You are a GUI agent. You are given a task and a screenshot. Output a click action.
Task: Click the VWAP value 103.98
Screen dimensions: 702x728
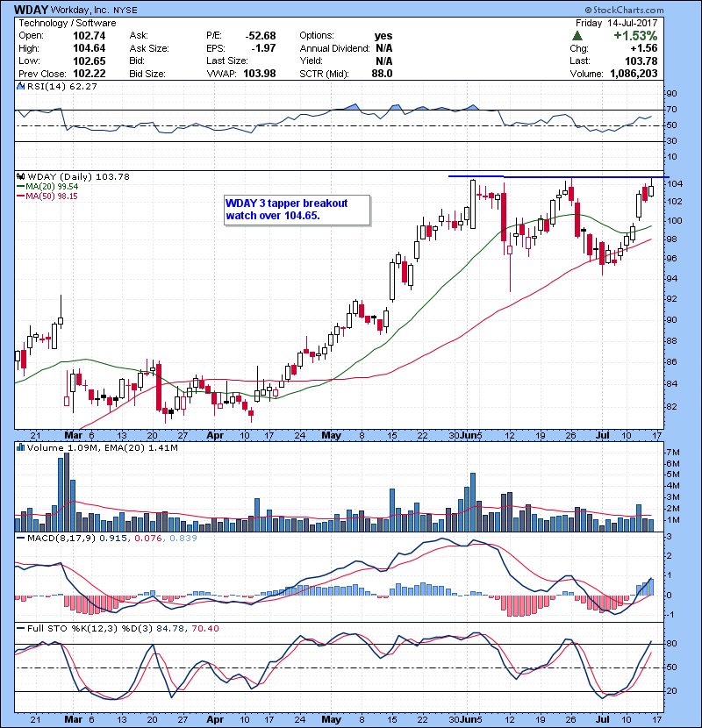(260, 74)
